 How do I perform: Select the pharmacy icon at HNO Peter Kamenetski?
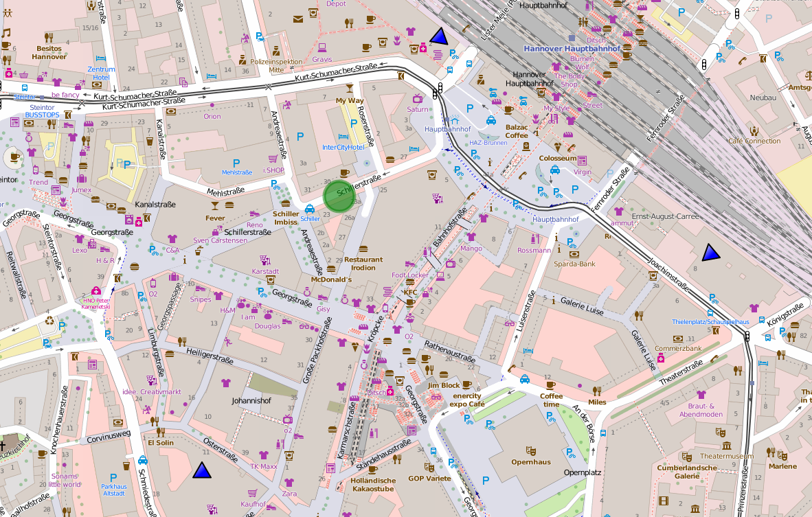[95, 290]
